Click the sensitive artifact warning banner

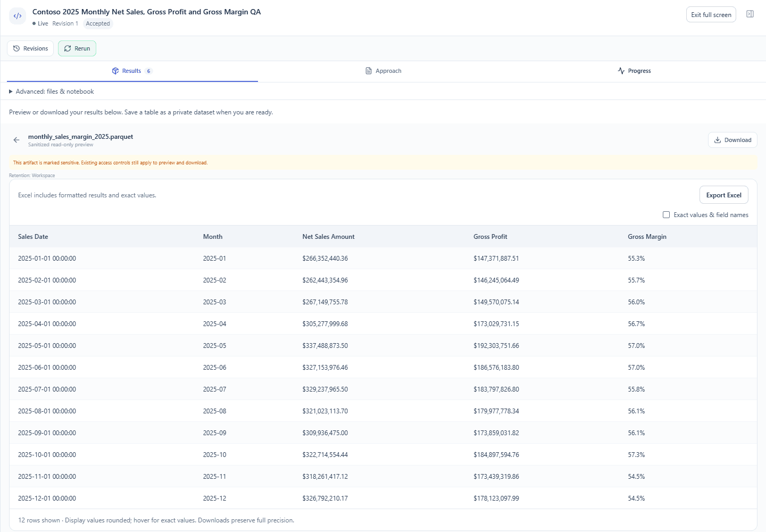(x=383, y=163)
